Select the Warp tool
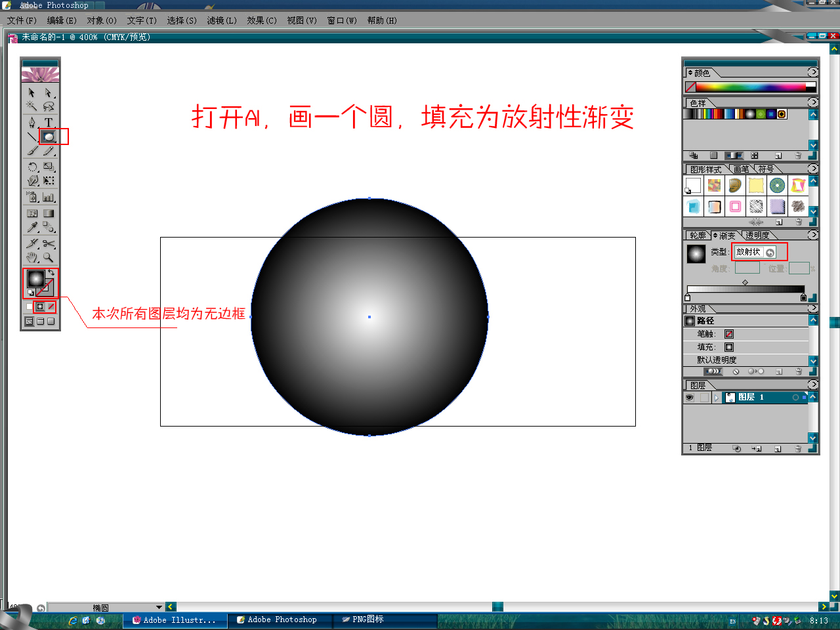 click(31, 180)
